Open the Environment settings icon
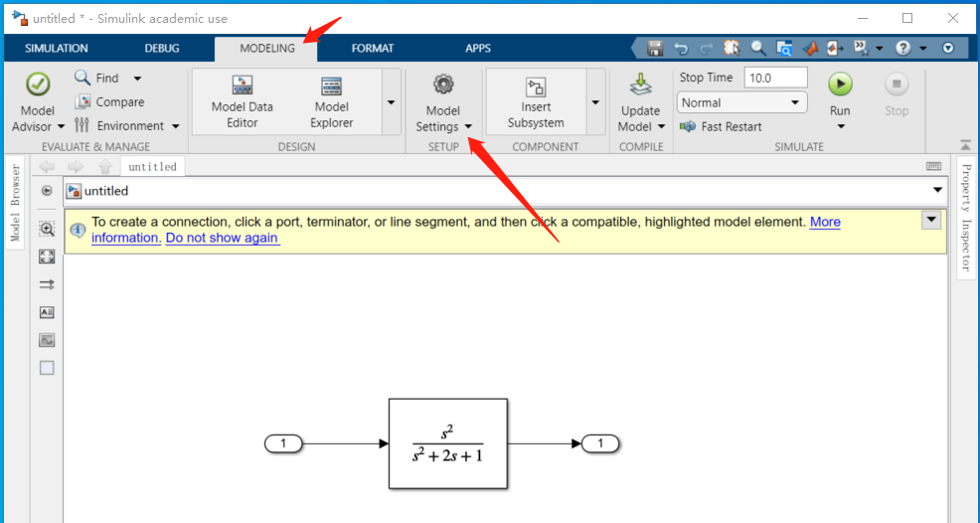Viewport: 980px width, 523px height. 82,125
